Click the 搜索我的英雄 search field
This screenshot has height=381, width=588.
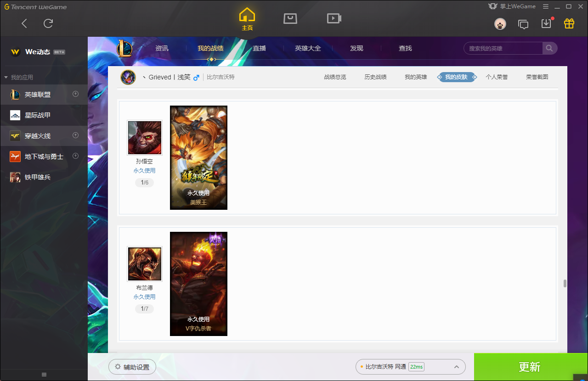(503, 48)
